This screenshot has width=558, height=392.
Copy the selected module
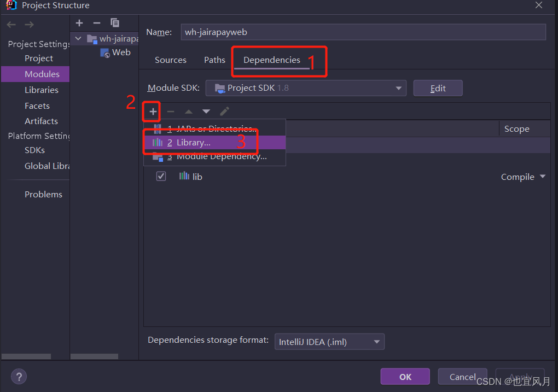[114, 23]
